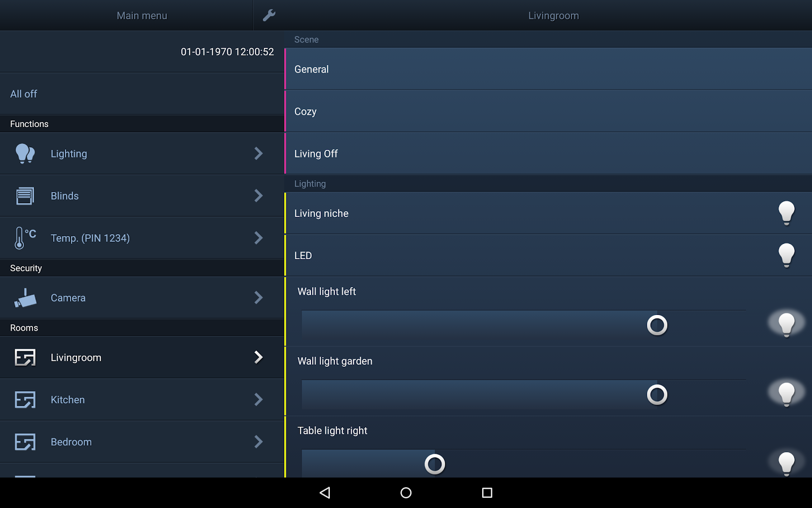The image size is (812, 508).
Task: Click the Lighting bulbs icon
Action: [x=25, y=153]
